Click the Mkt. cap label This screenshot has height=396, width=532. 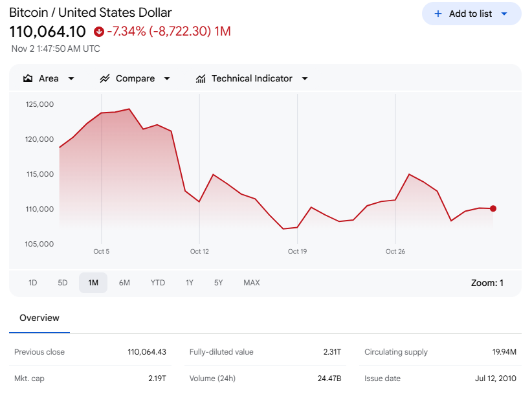coord(29,379)
